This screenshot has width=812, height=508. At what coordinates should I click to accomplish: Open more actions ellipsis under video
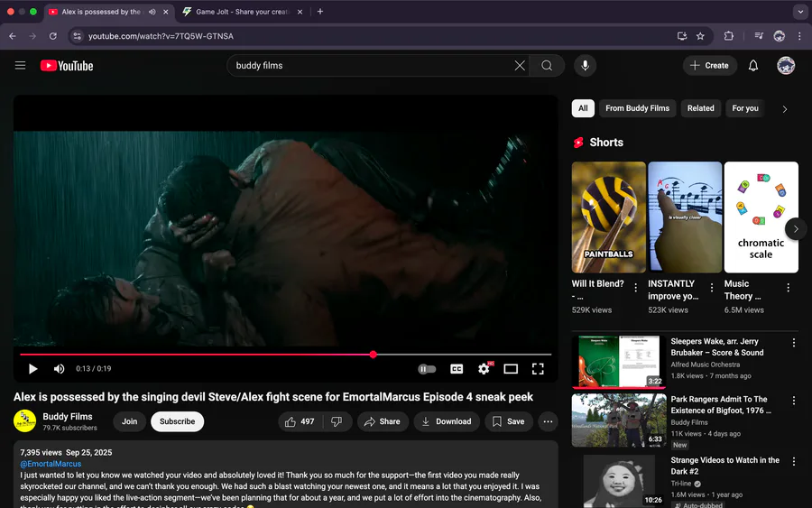pyautogui.click(x=548, y=421)
